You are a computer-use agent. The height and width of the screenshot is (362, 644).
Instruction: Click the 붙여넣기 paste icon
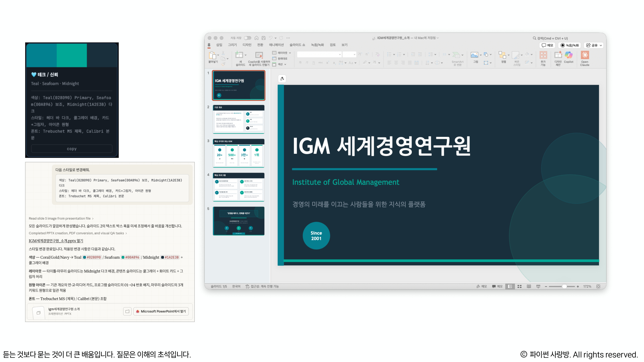pyautogui.click(x=212, y=55)
